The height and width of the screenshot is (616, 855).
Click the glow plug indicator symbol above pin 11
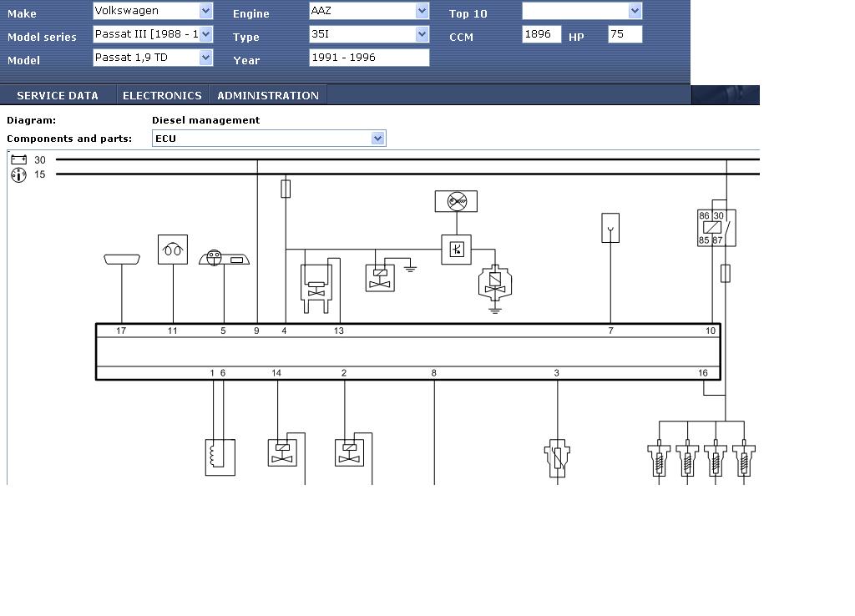[173, 250]
